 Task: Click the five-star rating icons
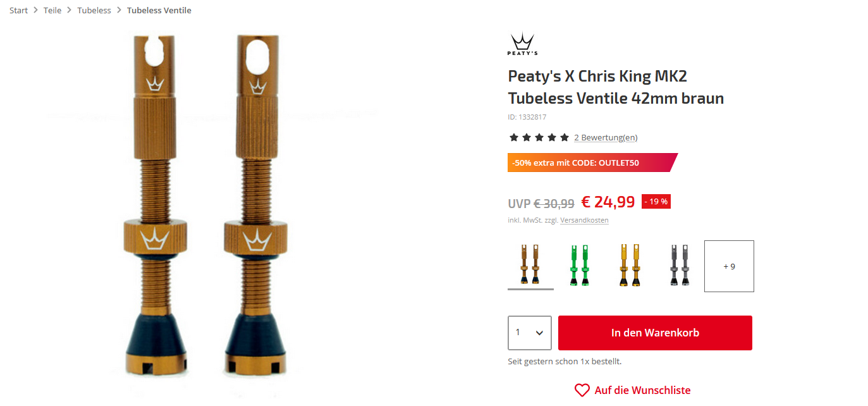click(539, 137)
